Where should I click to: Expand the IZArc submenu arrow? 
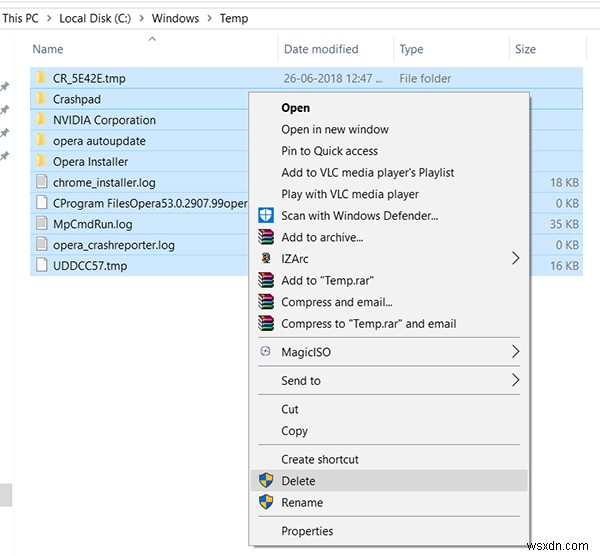click(x=516, y=259)
